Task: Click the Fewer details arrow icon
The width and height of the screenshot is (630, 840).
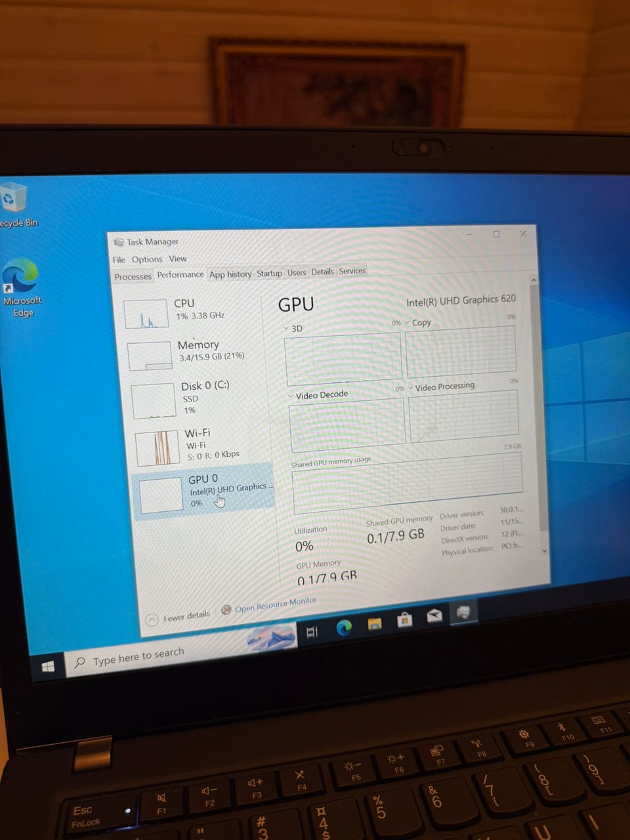Action: [152, 619]
